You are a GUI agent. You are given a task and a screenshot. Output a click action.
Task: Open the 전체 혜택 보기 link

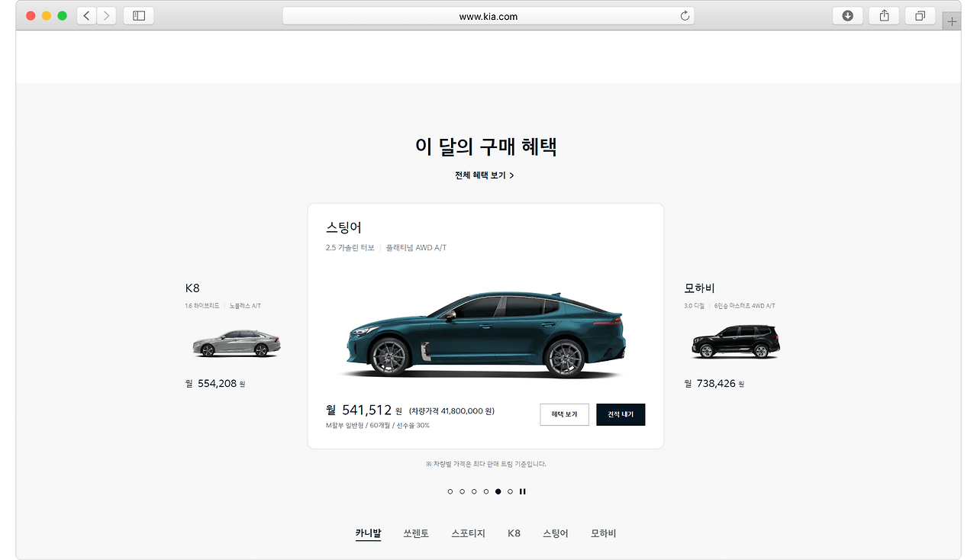485,175
